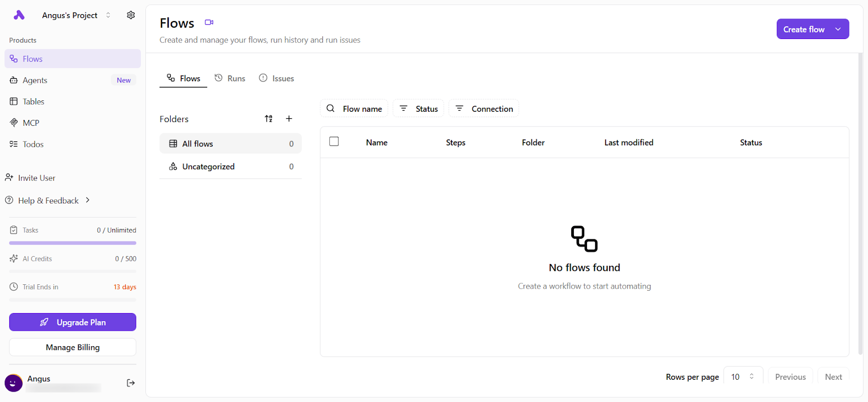
Task: Switch to the Runs tab
Action: click(230, 79)
